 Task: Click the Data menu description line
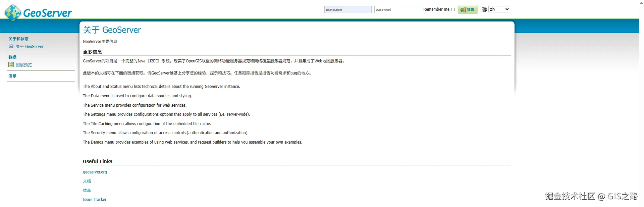point(138,96)
